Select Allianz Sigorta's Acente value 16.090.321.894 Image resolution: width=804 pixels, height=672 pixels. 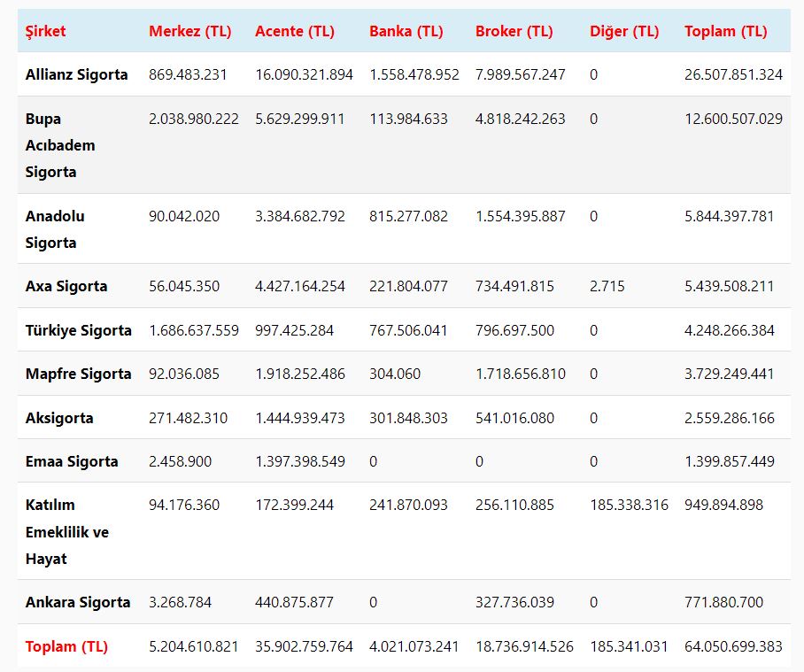point(304,74)
